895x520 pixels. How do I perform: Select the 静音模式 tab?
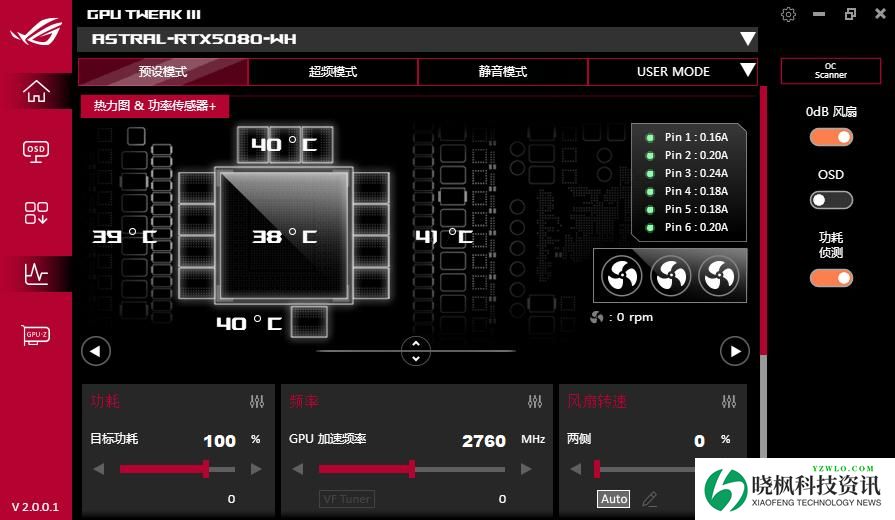coord(503,72)
